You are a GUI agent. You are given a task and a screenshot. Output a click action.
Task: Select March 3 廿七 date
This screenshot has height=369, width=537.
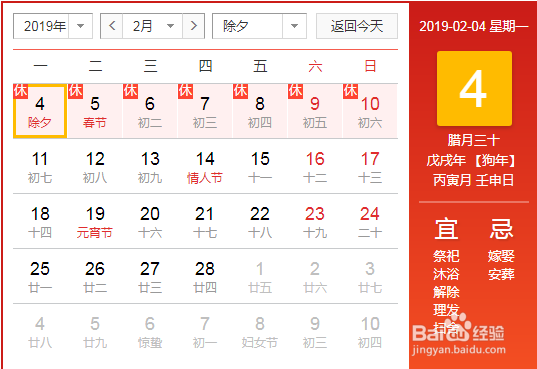tap(370, 276)
